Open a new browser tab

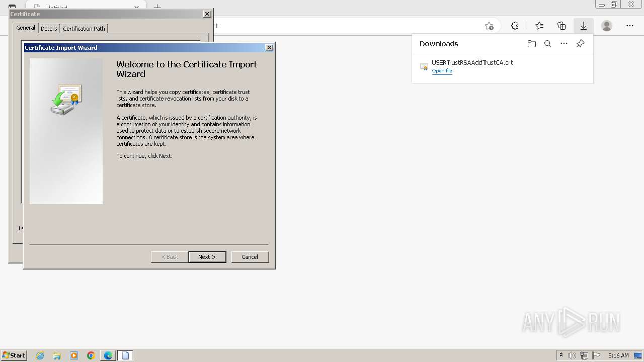click(157, 7)
